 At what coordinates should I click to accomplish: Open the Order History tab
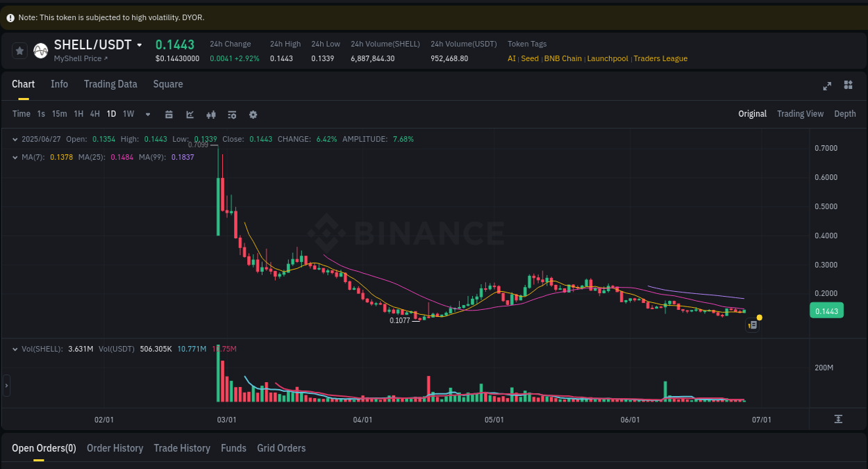click(115, 447)
